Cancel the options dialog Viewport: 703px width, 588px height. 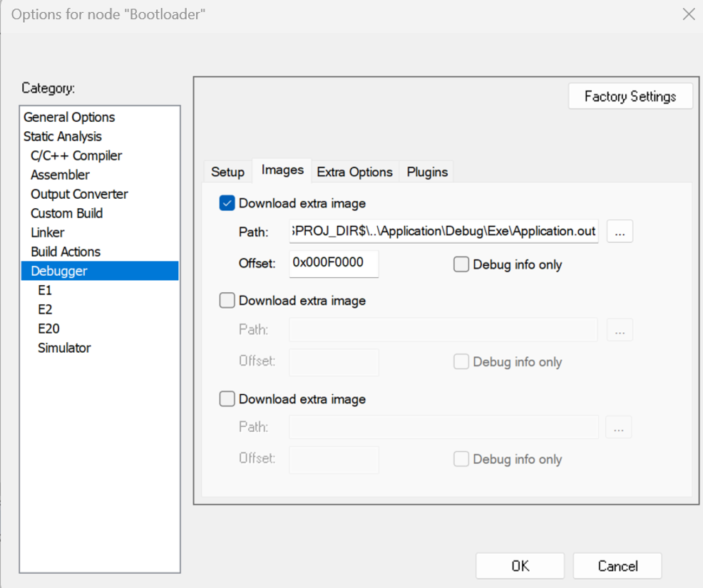click(x=617, y=566)
